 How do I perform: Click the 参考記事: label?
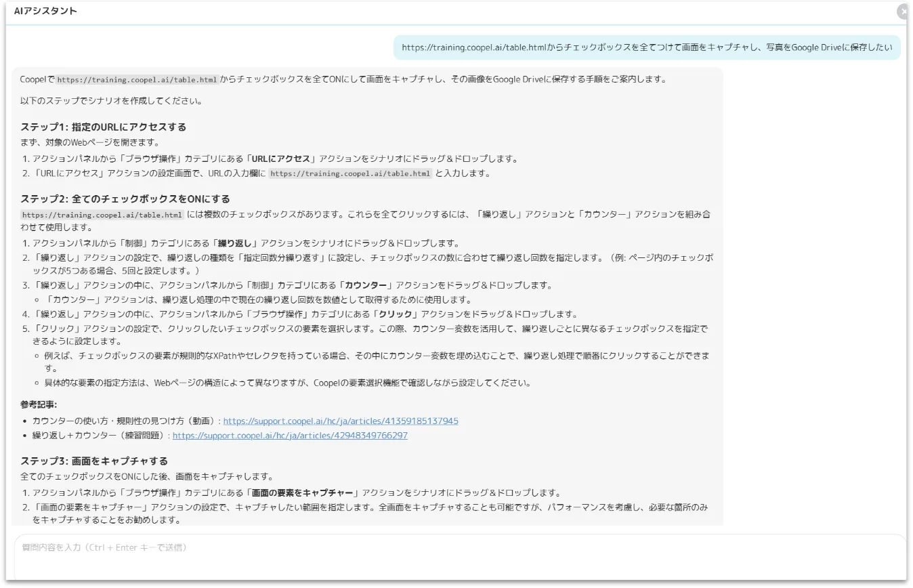pyautogui.click(x=39, y=404)
